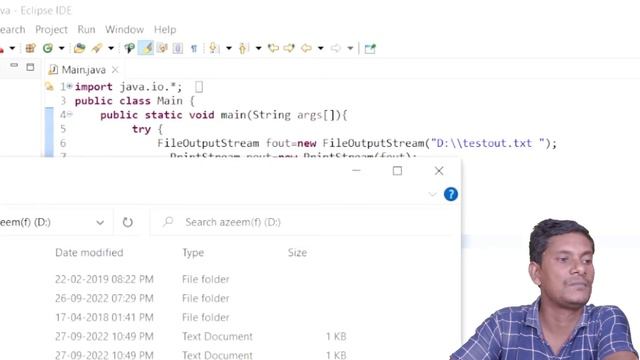Screen dimensions: 640x360
Task: Click the blue Help icon in Explorer
Action: [451, 194]
